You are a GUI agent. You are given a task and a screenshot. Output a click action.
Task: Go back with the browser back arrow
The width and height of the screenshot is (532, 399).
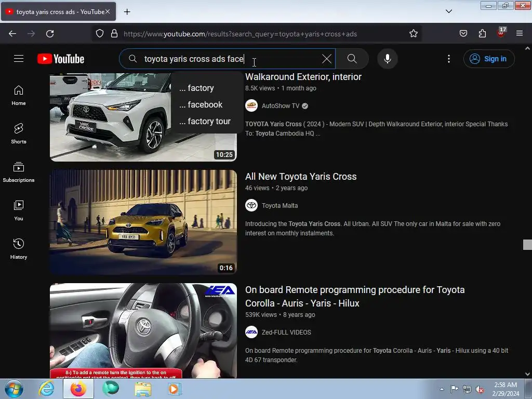coord(12,34)
